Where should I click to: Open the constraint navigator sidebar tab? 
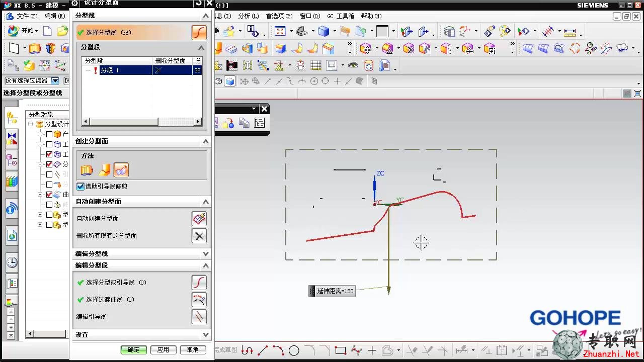pyautogui.click(x=12, y=139)
